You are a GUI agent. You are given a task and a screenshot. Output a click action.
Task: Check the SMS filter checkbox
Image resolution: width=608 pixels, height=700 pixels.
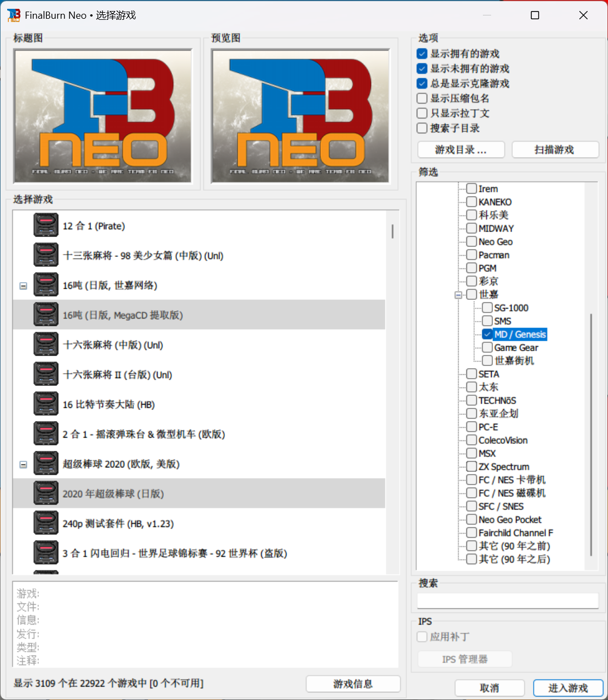coord(487,321)
